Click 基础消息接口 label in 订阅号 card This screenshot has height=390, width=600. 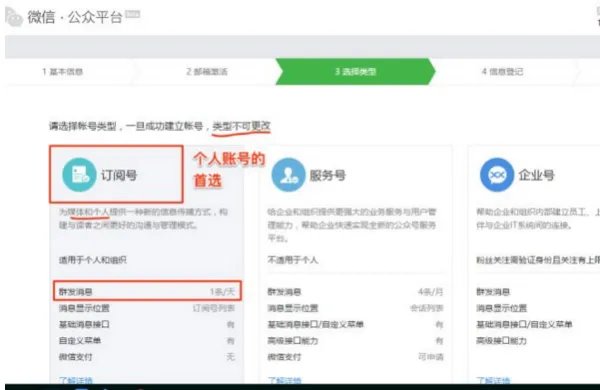tap(84, 325)
